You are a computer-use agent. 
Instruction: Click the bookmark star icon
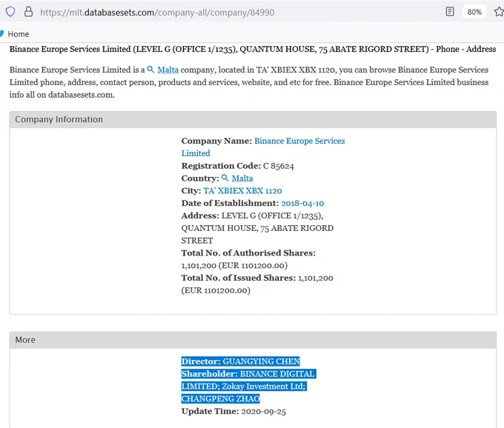(x=499, y=12)
